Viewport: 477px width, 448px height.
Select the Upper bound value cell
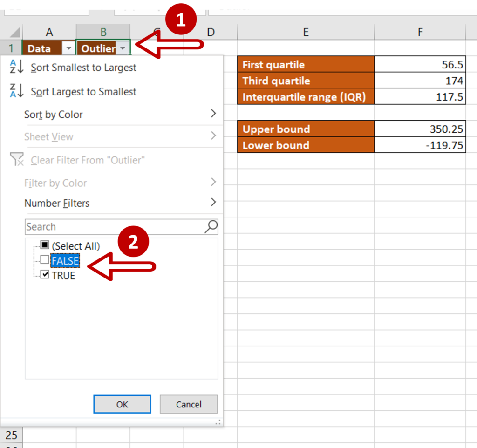(420, 129)
